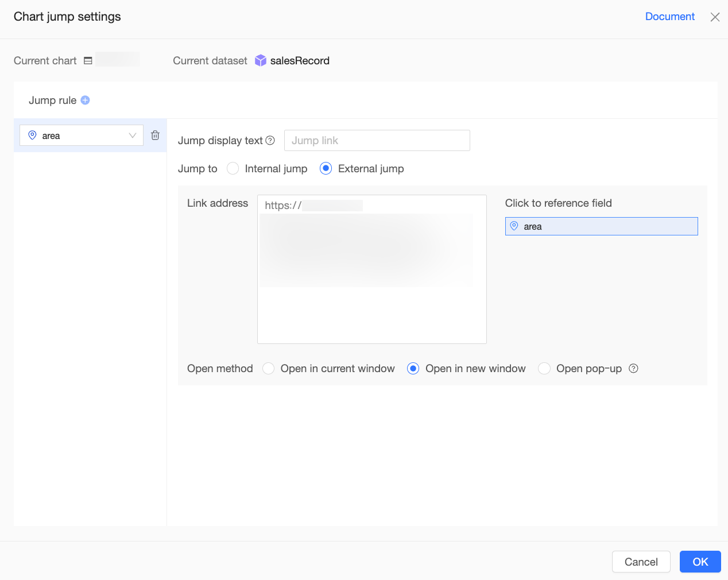Click location pin icon in area dropdown
The image size is (728, 580).
coord(33,136)
